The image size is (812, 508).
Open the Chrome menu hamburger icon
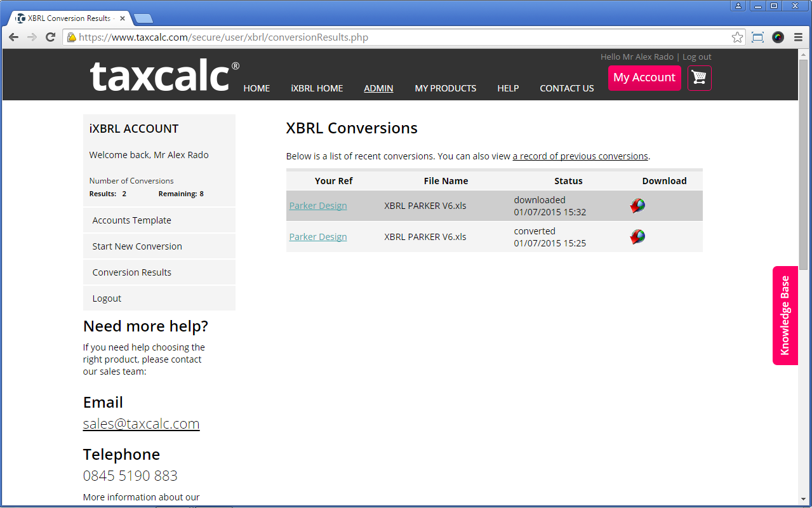pyautogui.click(x=798, y=37)
